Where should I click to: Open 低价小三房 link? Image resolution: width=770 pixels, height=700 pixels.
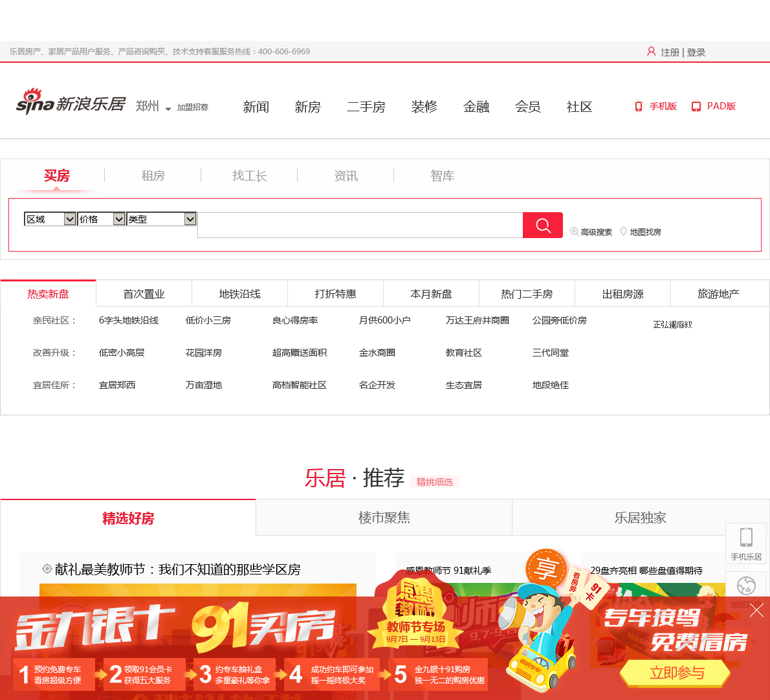tap(208, 320)
